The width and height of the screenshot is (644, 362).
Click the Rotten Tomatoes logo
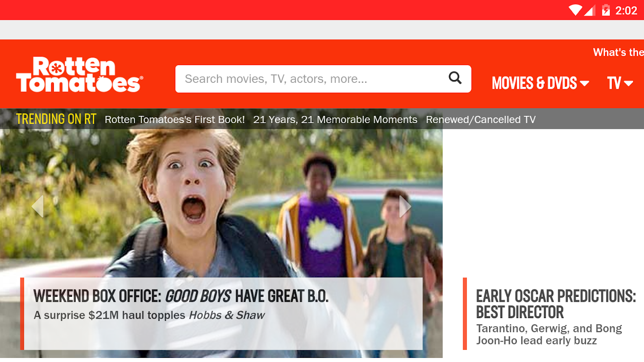(80, 75)
